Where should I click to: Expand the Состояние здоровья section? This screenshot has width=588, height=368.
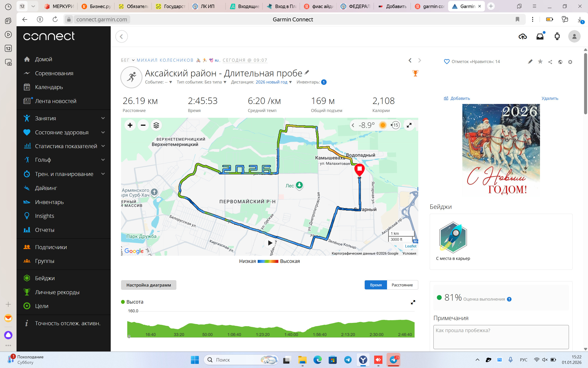pyautogui.click(x=103, y=132)
